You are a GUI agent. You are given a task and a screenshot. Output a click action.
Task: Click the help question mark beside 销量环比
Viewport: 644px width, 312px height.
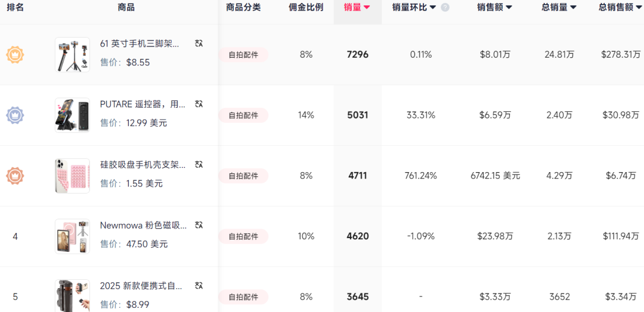click(x=445, y=7)
